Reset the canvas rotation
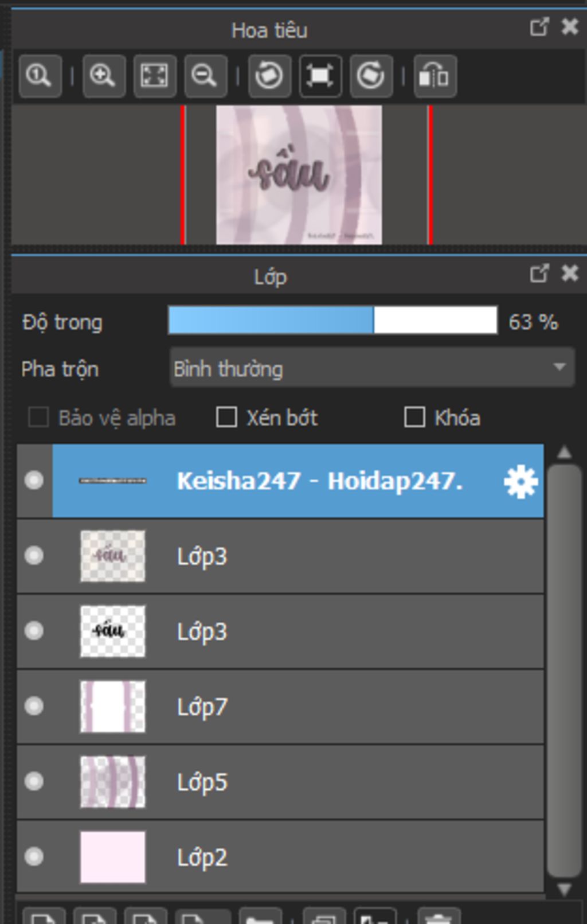This screenshot has height=924, width=587. 320,76
